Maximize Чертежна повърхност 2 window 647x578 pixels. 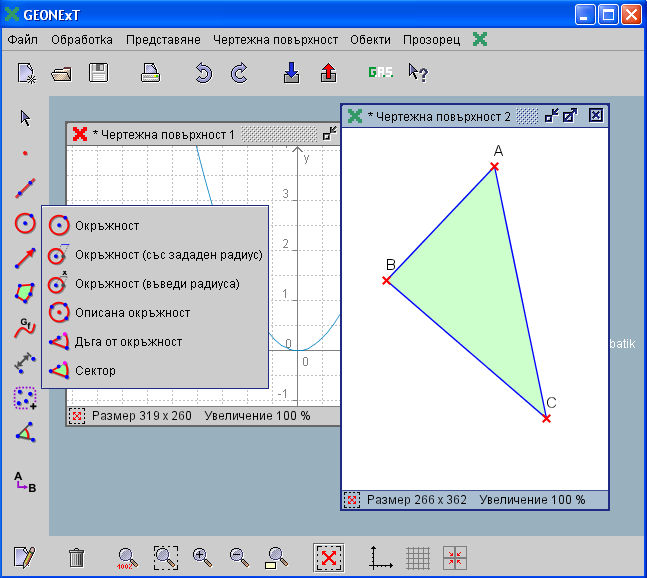coord(570,116)
